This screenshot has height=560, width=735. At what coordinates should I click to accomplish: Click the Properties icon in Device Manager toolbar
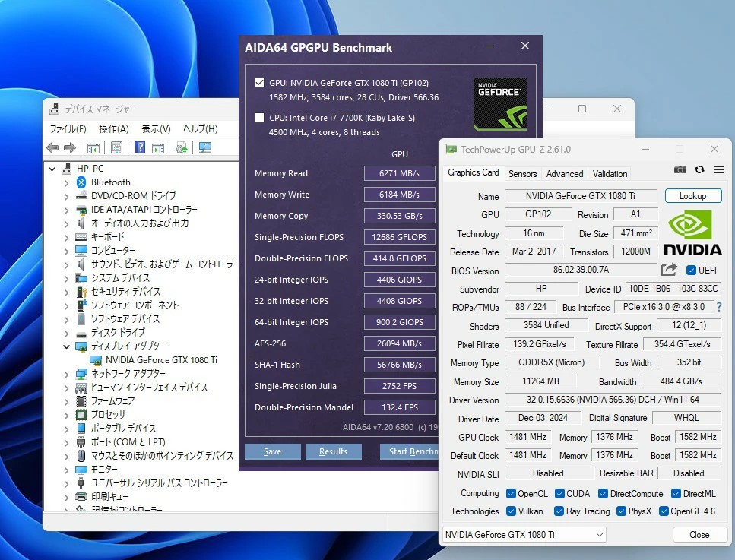(x=116, y=148)
